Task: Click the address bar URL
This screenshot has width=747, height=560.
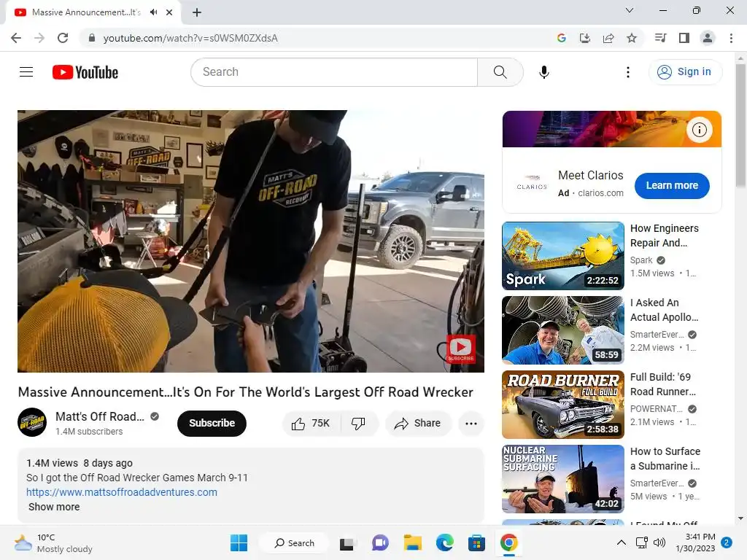Action: [x=190, y=38]
